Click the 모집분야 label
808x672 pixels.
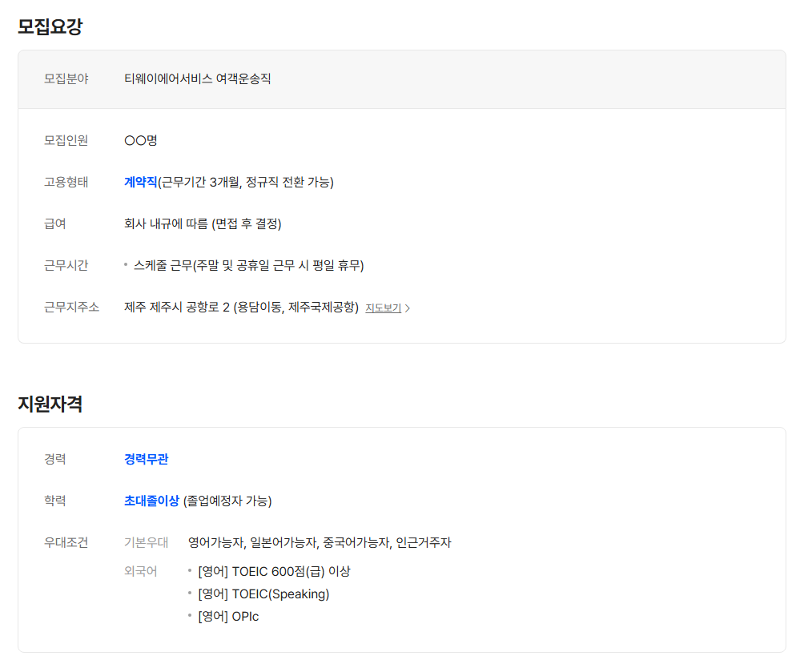(66, 78)
